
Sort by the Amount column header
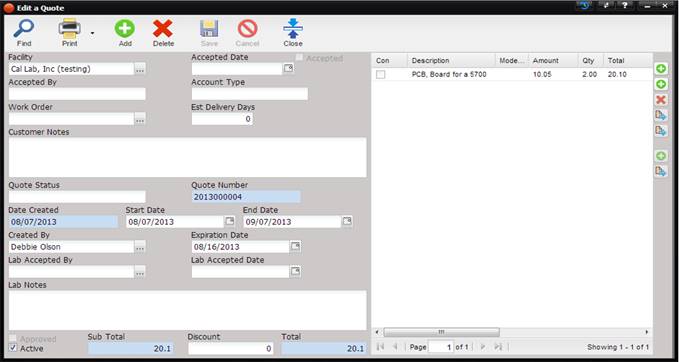[x=553, y=61]
